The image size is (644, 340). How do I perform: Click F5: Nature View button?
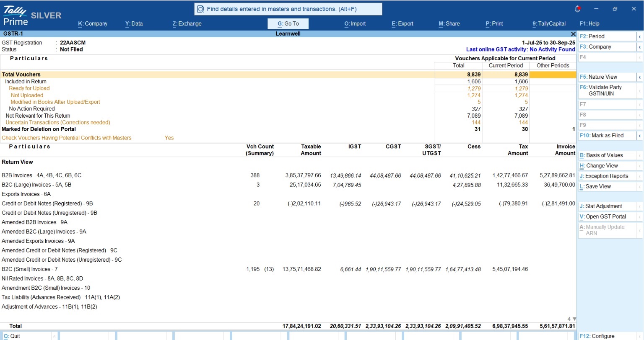pyautogui.click(x=608, y=77)
